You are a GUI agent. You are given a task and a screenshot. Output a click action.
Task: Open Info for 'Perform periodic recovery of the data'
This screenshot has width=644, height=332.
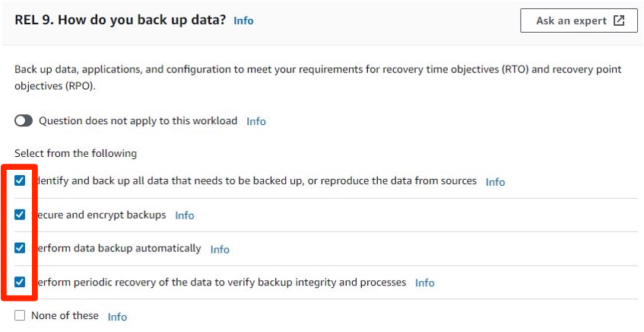click(425, 283)
